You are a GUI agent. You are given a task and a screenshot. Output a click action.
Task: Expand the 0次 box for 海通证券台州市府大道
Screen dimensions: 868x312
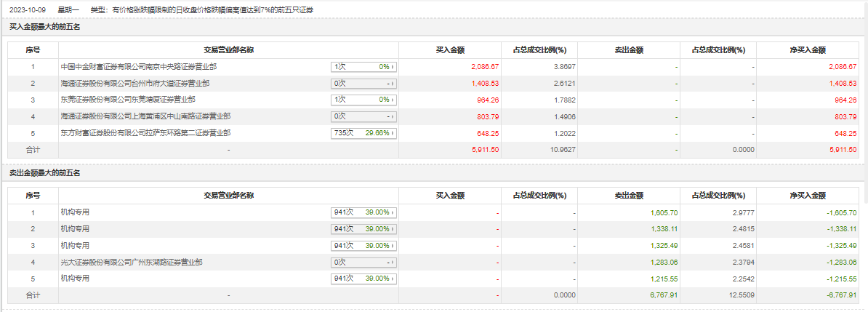tap(363, 84)
